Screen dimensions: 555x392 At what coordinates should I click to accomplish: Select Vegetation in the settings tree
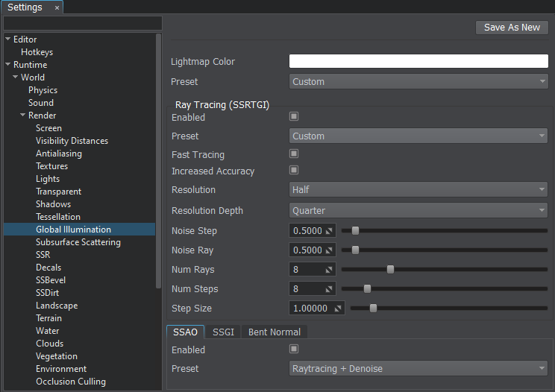point(57,356)
